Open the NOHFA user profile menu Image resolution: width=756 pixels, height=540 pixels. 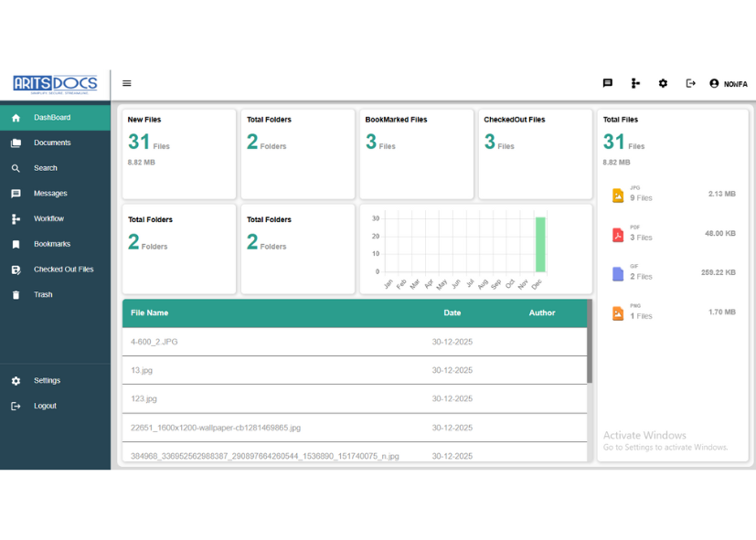point(729,84)
